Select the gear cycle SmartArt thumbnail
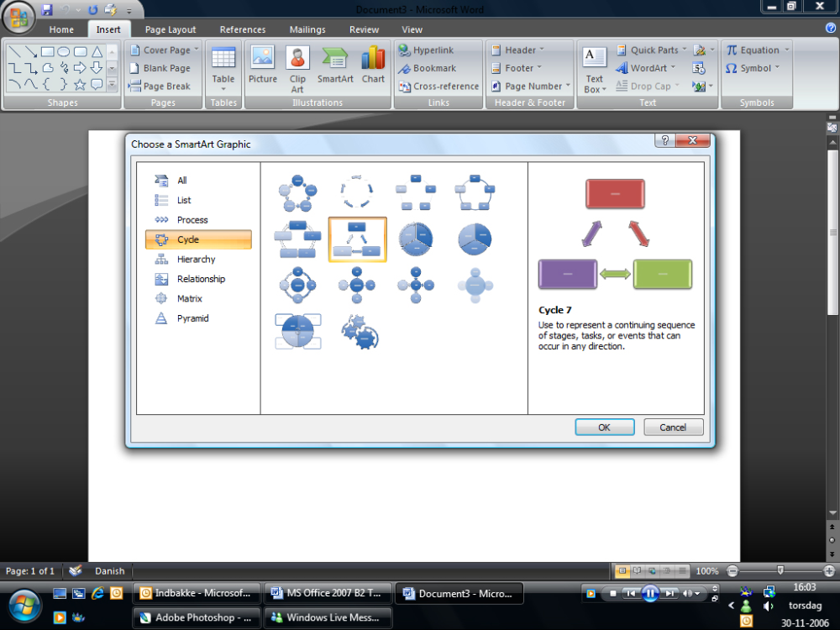The height and width of the screenshot is (630, 840). coord(360,332)
